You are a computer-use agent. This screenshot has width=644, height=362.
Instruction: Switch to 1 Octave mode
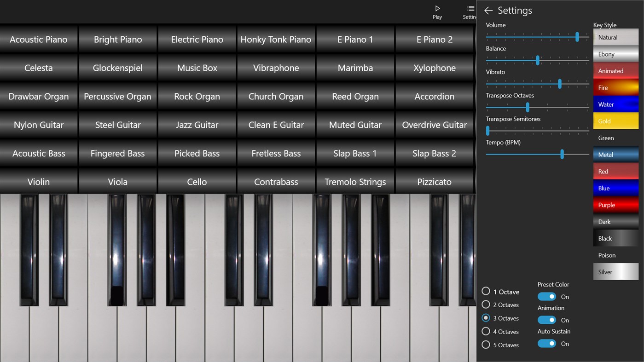coord(486,291)
